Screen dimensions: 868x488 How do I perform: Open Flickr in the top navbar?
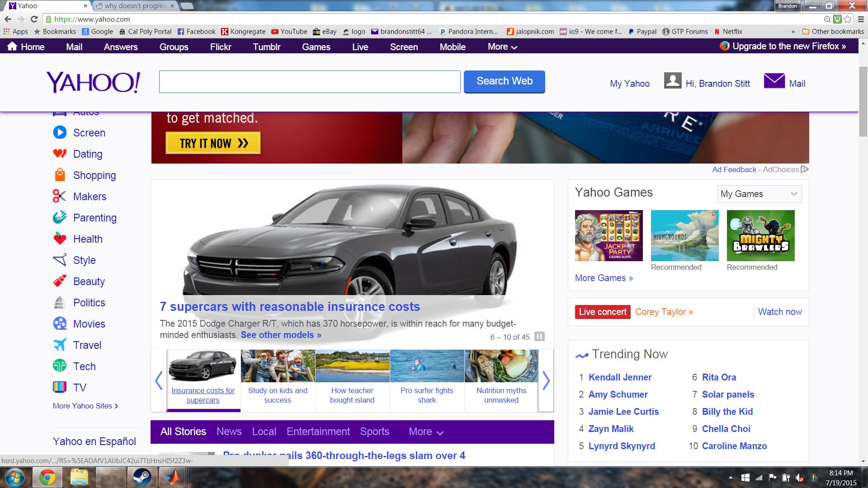221,47
